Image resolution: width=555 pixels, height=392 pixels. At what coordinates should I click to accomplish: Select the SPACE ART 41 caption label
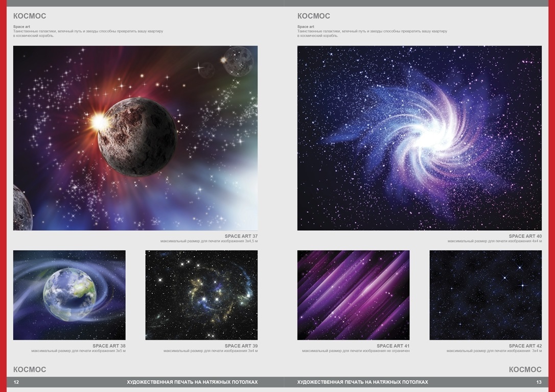point(393,346)
